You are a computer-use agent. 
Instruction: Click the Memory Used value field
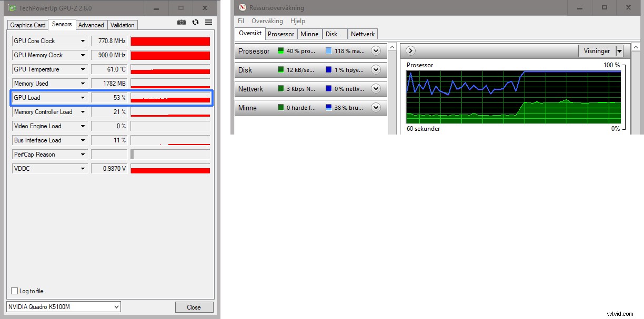109,84
